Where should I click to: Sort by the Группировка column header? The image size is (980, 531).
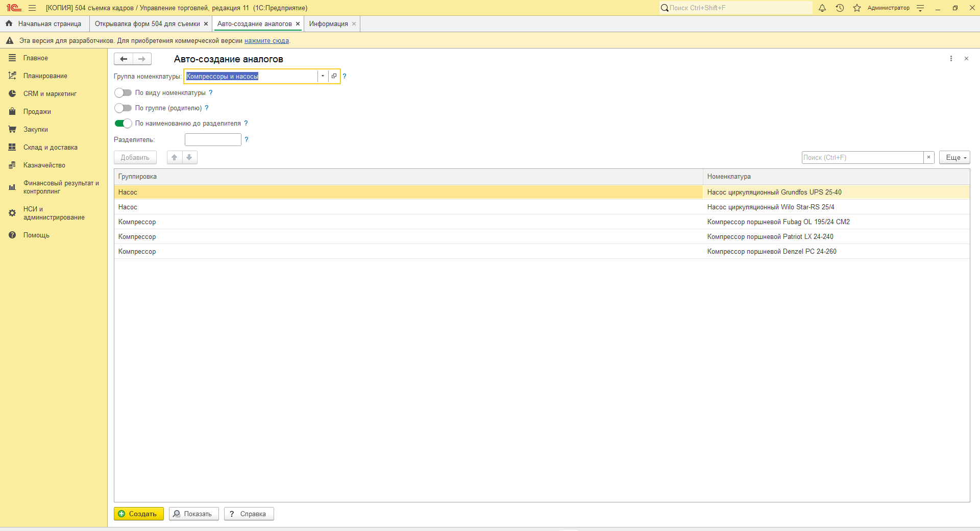[x=408, y=177]
